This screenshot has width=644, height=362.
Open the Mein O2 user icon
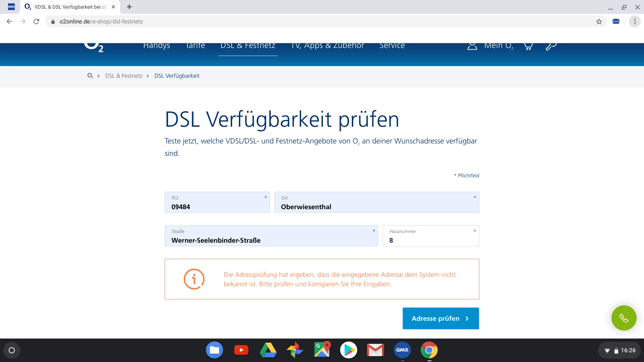472,46
